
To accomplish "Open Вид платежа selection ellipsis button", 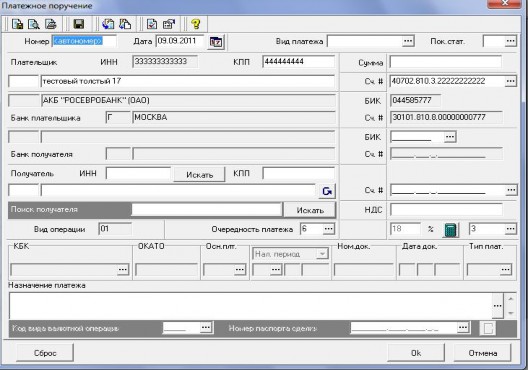I will 408,41.
